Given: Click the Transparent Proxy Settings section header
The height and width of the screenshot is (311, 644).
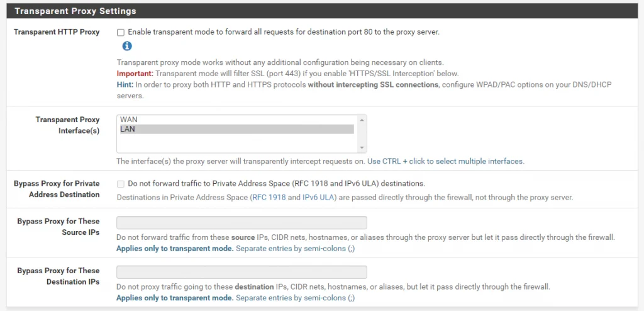Looking at the screenshot, I should [x=322, y=11].
